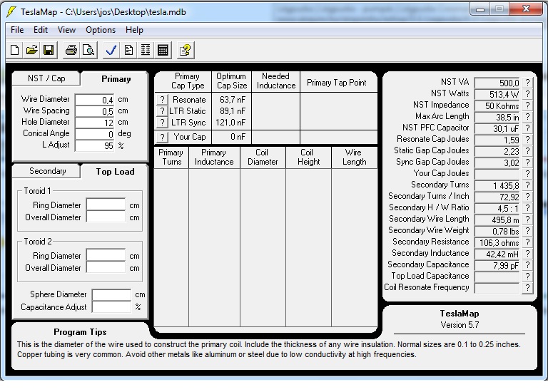Click help button beside NST PFC Capacitor
Screen dimensions: 548x392
[527, 128]
